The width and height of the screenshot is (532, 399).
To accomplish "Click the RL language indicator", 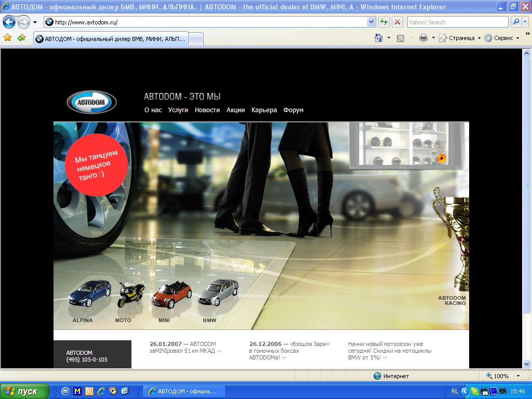I will [x=455, y=391].
